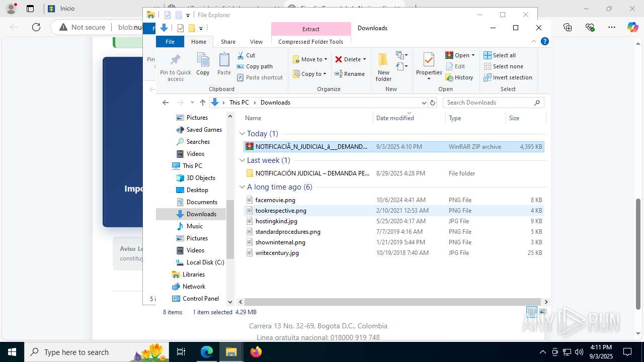This screenshot has height=362, width=644.
Task: Click Open with WinRAR button
Action: click(459, 55)
